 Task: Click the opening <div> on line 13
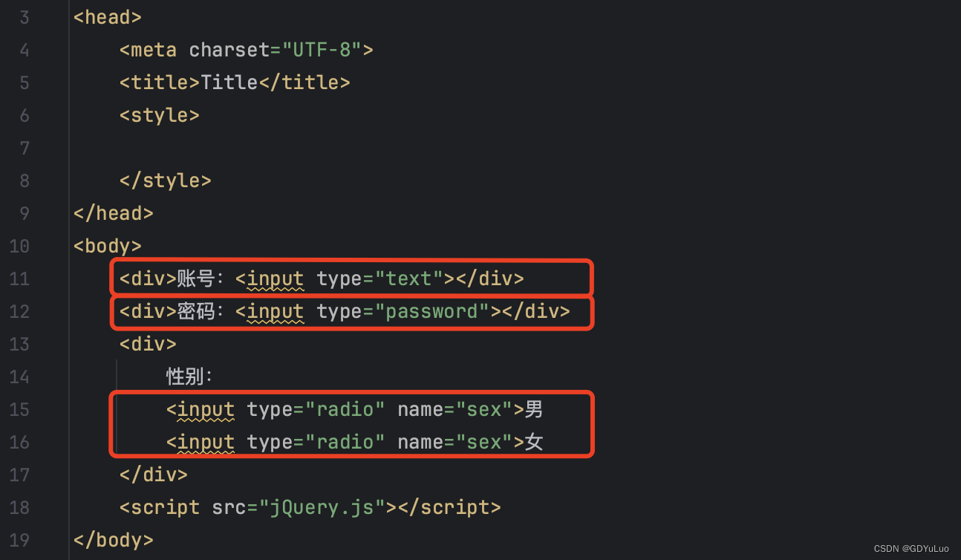pos(148,344)
